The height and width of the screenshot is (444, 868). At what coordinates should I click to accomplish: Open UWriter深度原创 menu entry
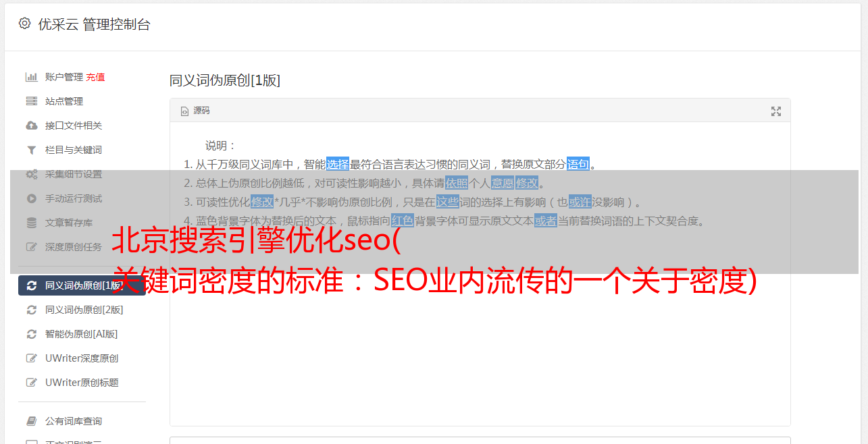coord(82,358)
